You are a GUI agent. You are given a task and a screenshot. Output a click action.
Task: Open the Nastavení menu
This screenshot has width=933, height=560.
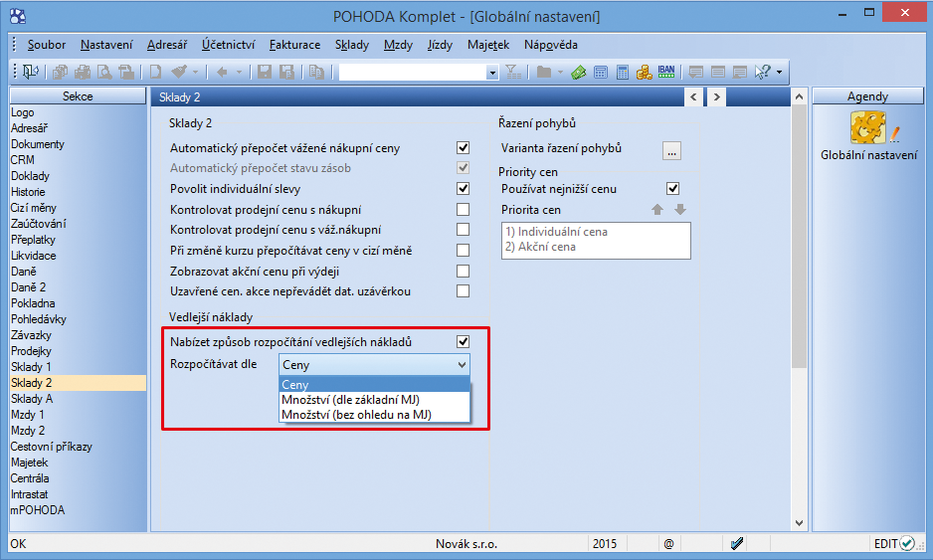pyautogui.click(x=106, y=45)
